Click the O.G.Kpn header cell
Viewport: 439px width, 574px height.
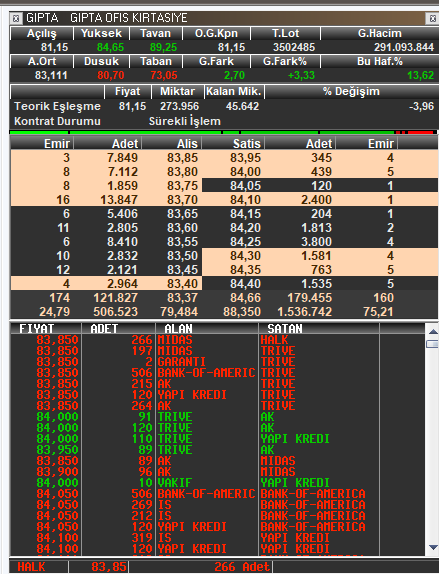click(216, 33)
